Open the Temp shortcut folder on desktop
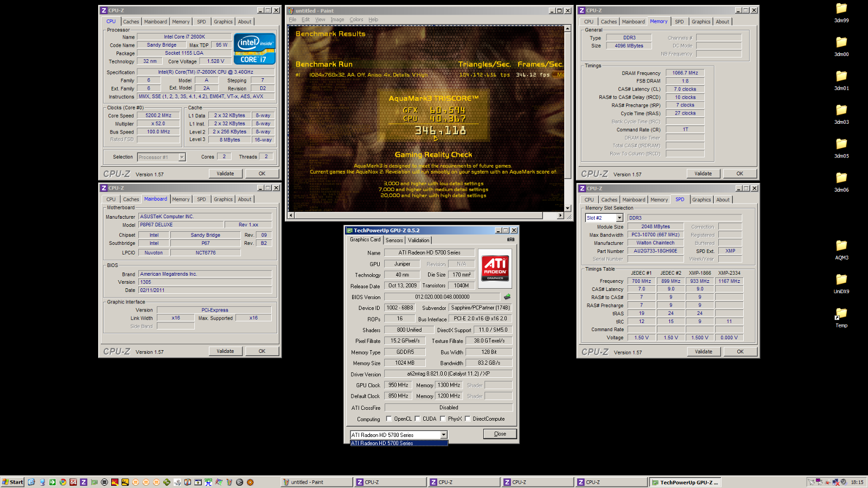This screenshot has height=488, width=868. pos(841,318)
